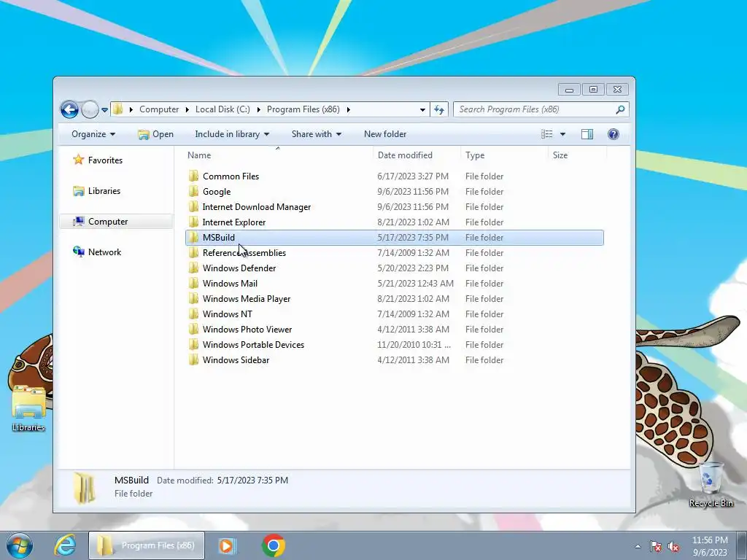Screen dimensions: 747x560
Task: Launch Google Chrome from the taskbar
Action: (x=274, y=545)
